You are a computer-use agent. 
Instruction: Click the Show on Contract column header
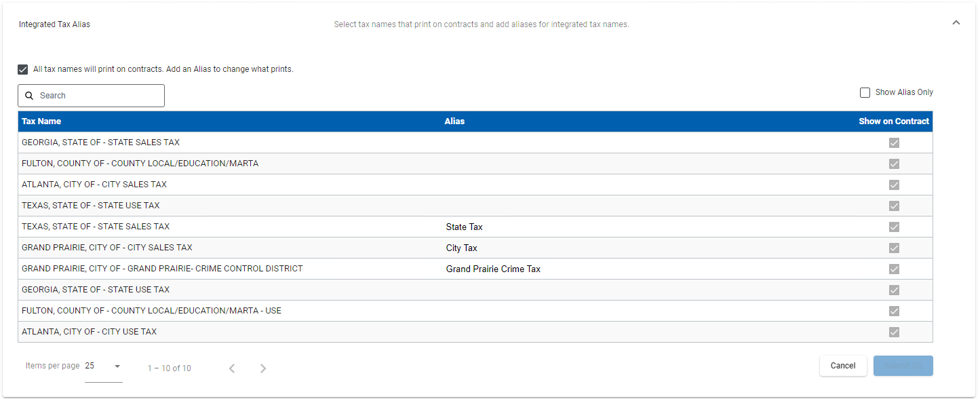point(893,121)
